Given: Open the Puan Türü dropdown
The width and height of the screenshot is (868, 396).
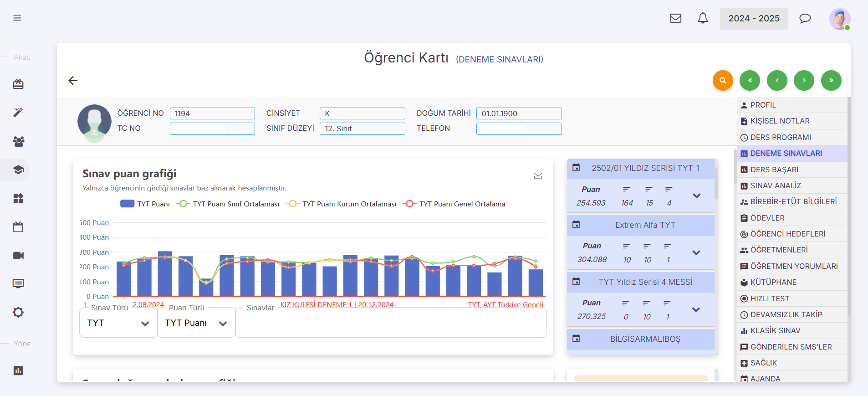Looking at the screenshot, I should [196, 323].
